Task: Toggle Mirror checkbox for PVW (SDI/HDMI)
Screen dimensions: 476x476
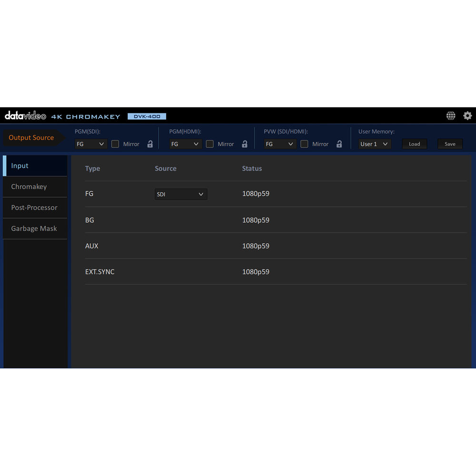Action: point(304,144)
